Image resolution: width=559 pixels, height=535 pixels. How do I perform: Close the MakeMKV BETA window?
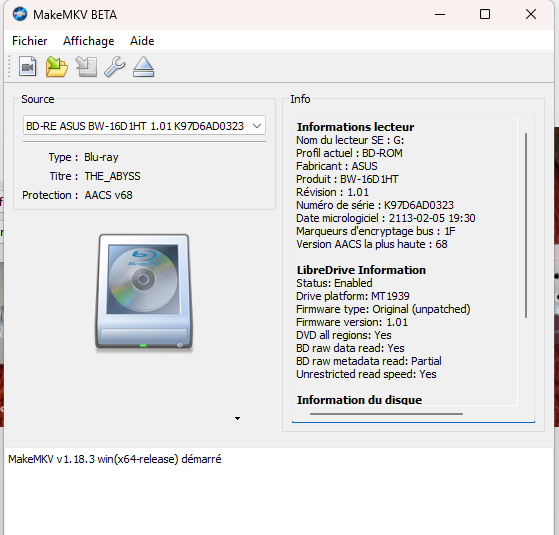(x=531, y=14)
